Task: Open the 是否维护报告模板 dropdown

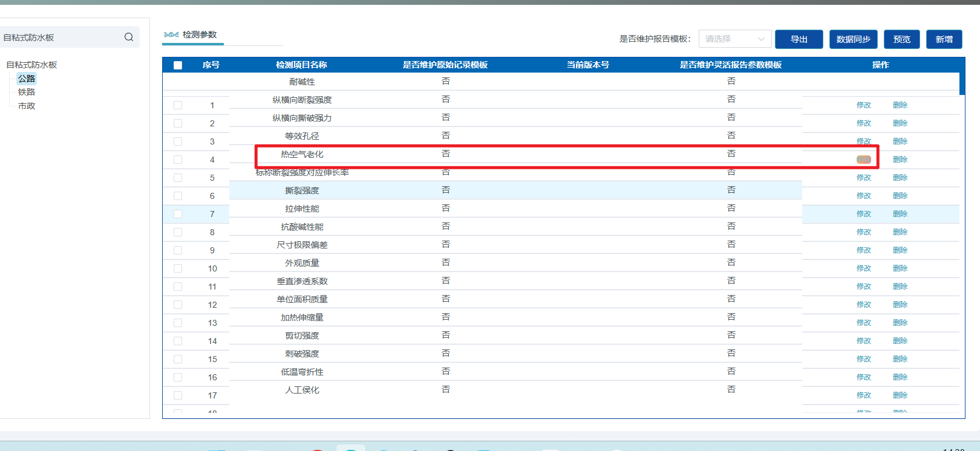Action: pyautogui.click(x=734, y=39)
